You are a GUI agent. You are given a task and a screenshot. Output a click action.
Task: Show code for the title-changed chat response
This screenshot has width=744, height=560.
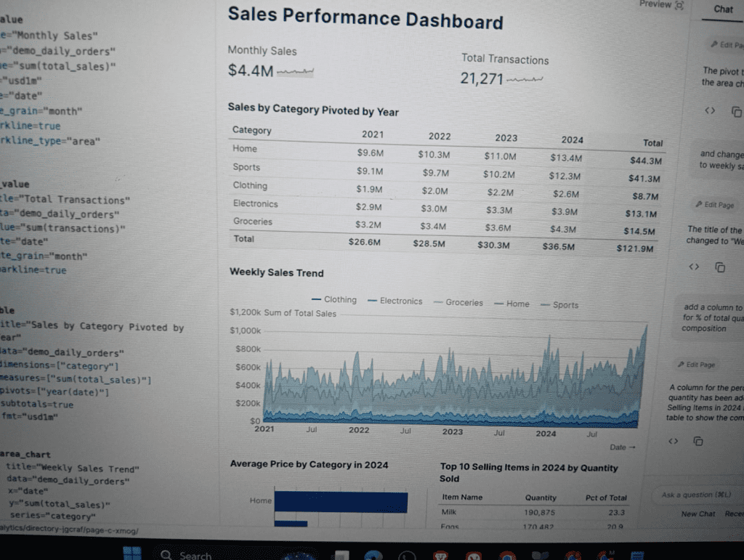click(x=694, y=267)
